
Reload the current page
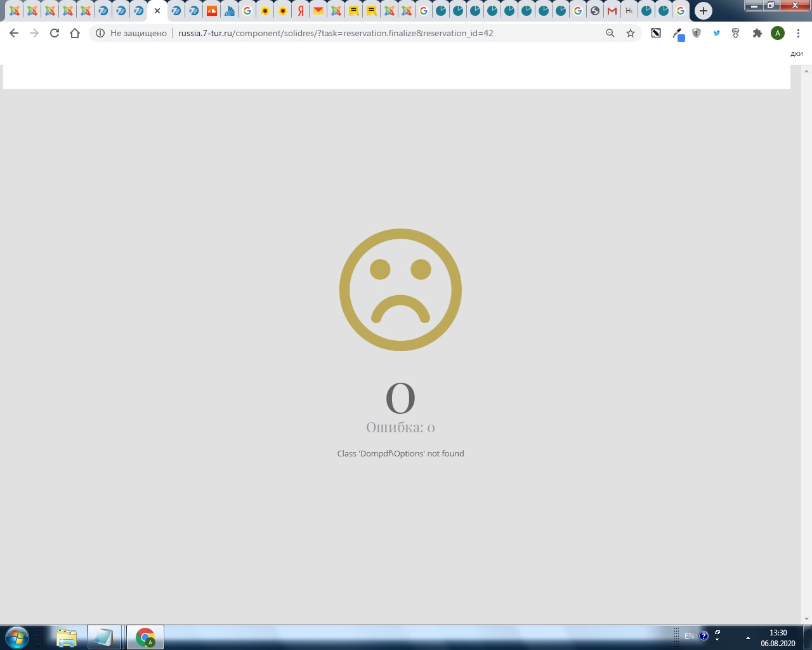point(55,33)
